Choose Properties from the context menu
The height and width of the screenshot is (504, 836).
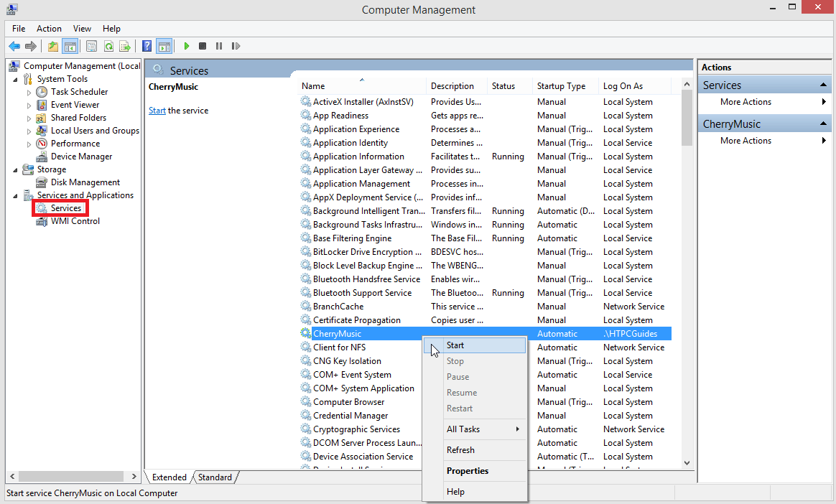468,471
